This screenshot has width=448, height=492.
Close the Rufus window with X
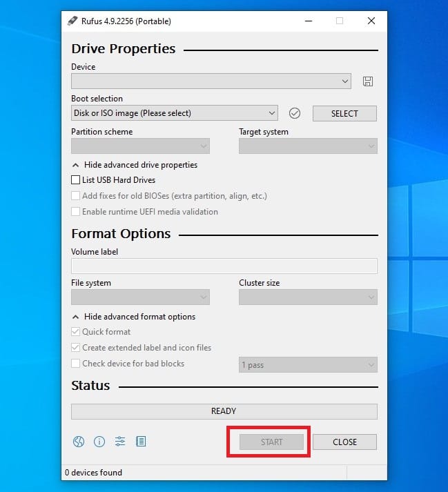371,21
